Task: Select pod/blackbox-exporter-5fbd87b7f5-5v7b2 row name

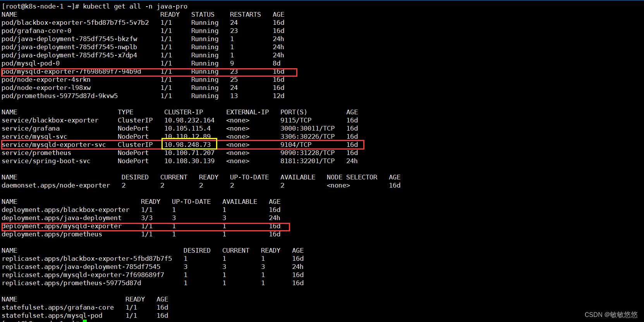Action: click(75, 22)
